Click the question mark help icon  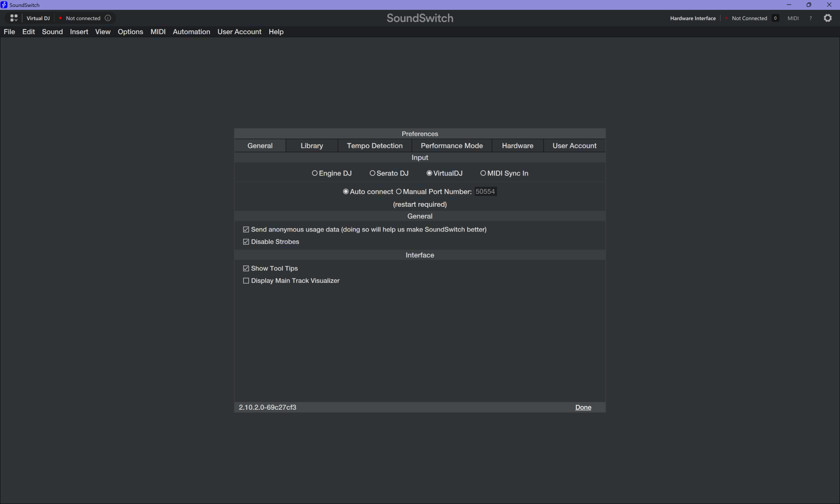click(811, 18)
